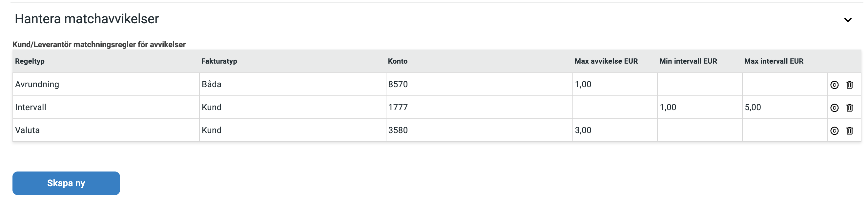This screenshot has width=868, height=202.
Task: Click the Min intervall EUR header
Action: coord(688,61)
